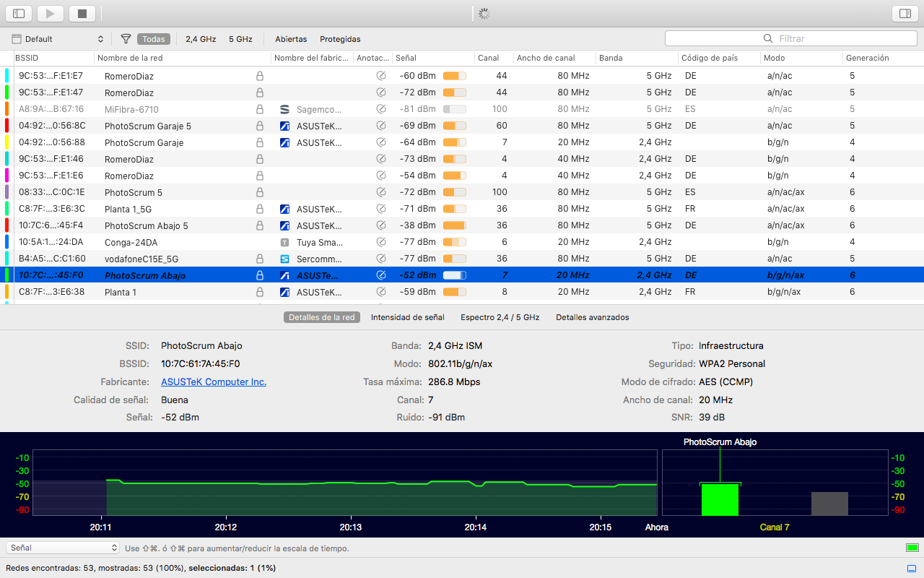Image resolution: width=924 pixels, height=578 pixels.
Task: Click Sercomm icon in vodafoneC15E_5G row
Action: point(284,259)
